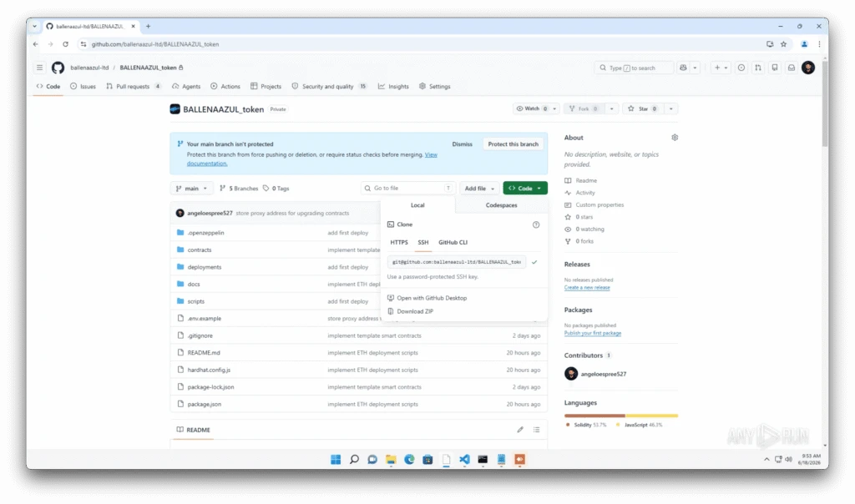
Task: Switch to the Codespaces tab
Action: pyautogui.click(x=501, y=205)
